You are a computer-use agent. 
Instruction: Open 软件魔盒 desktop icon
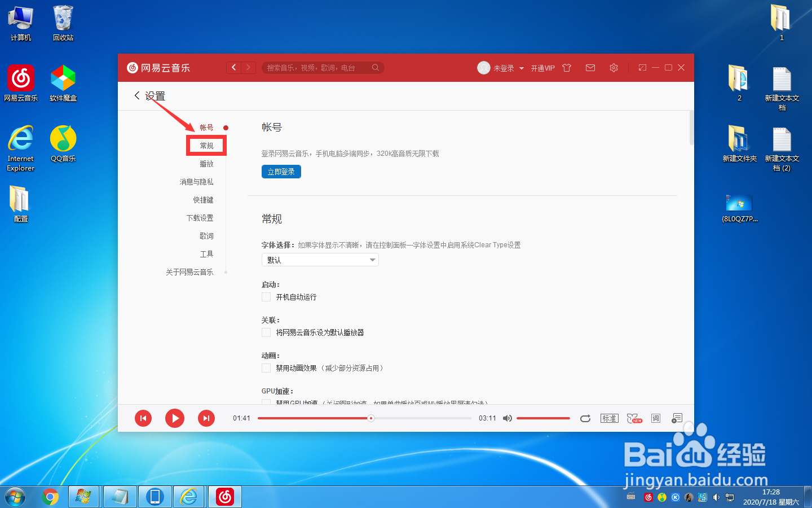pyautogui.click(x=63, y=83)
